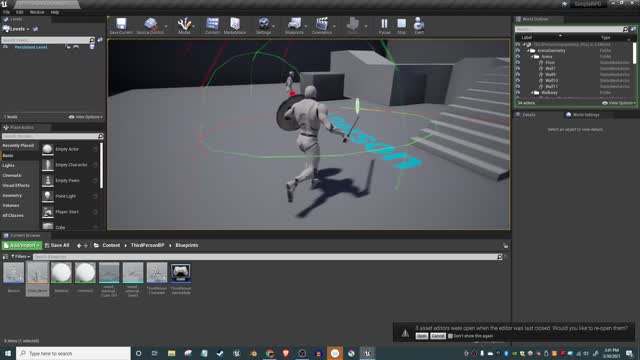Screen dimensions: 640x360
Task: Click the Content Browser lock icon
Action: 505,246
